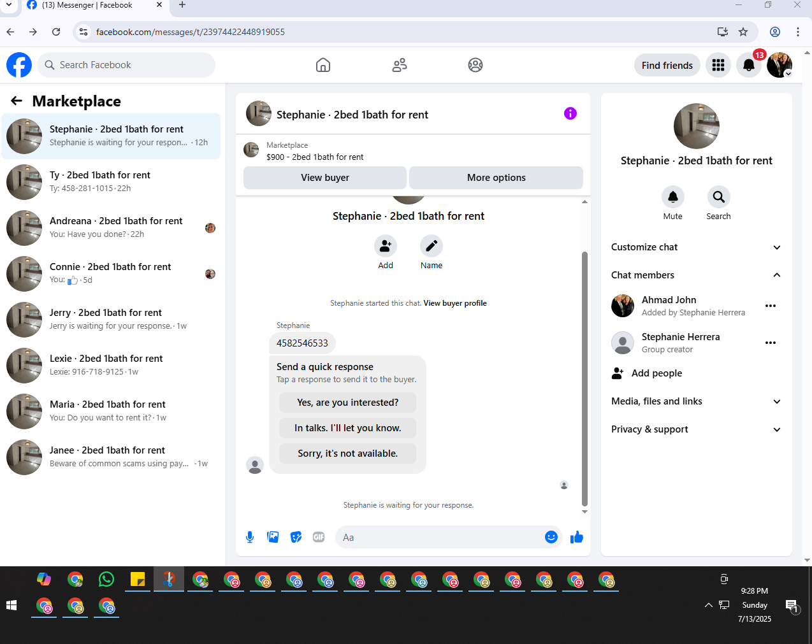
Task: Send a thumbs-up like
Action: pyautogui.click(x=577, y=537)
